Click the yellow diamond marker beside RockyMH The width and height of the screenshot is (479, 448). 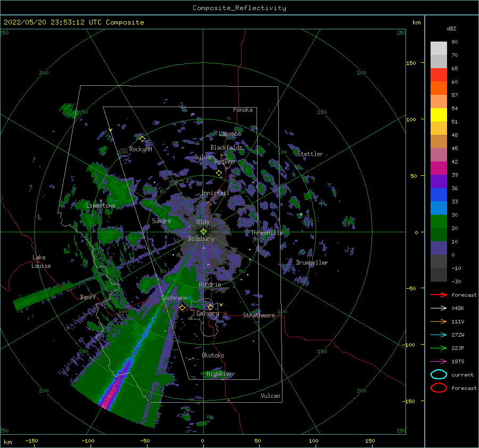click(142, 139)
